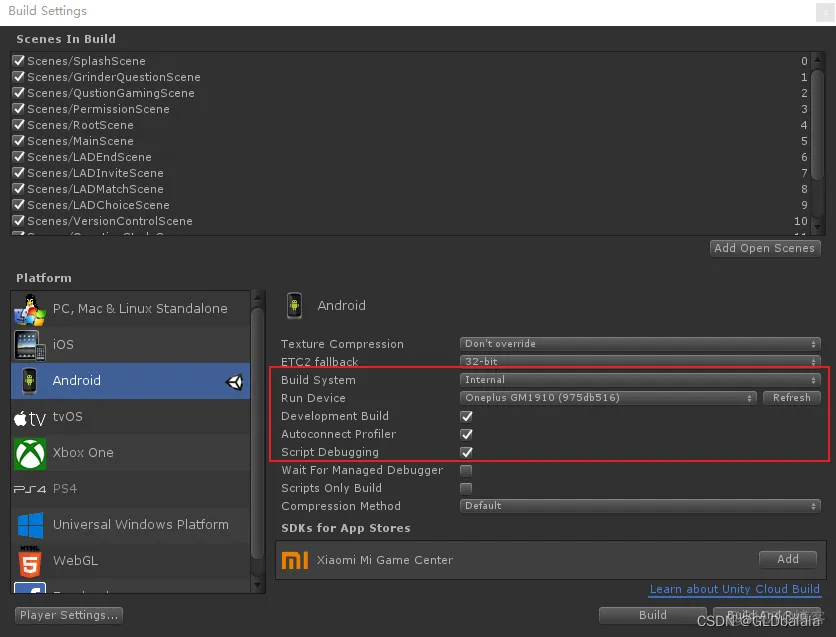Click the Unity logo beside Android platform
Screen dimensions: 836x637
point(235,382)
